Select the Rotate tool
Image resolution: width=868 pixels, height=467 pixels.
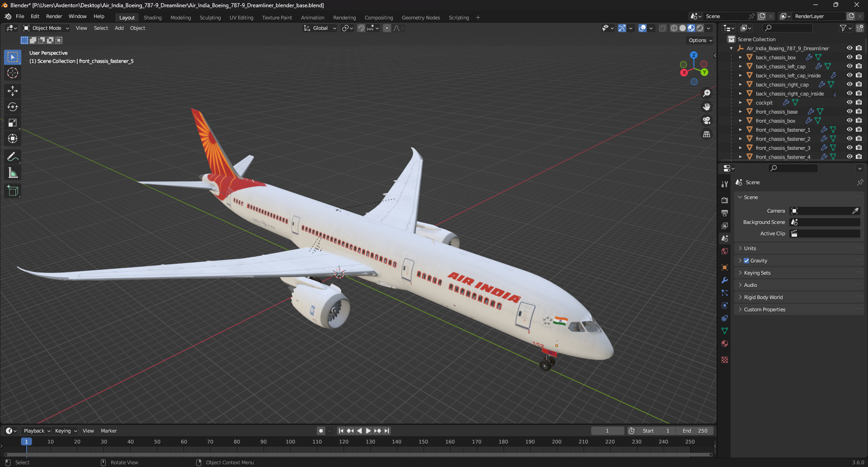point(13,107)
